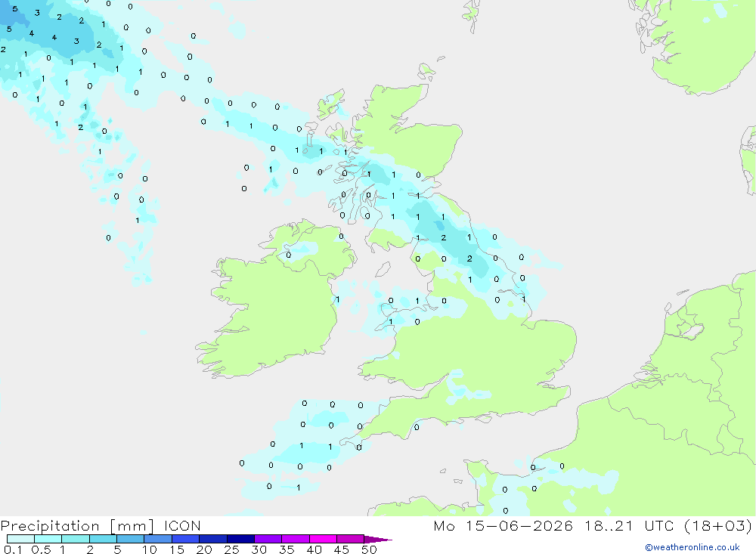The width and height of the screenshot is (756, 554).
Task: Pick the legend swatch between 10 and 15
Action: tap(158, 539)
